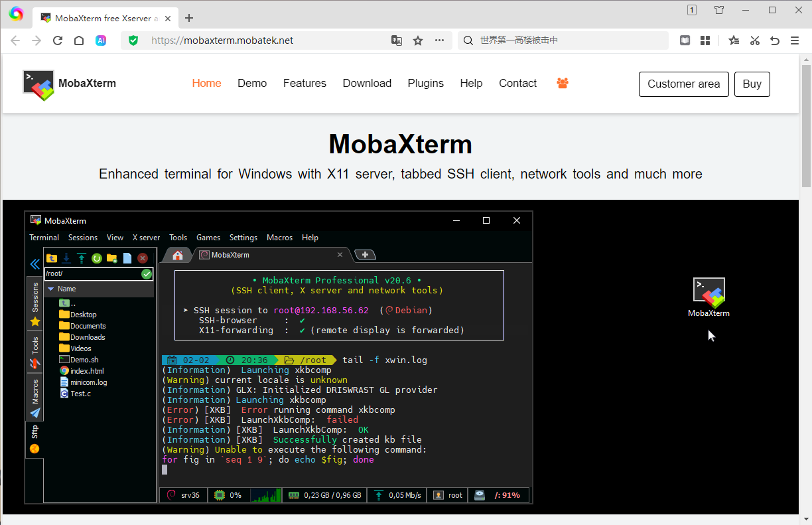The width and height of the screenshot is (812, 525).
Task: Reload the page in browser
Action: pyautogui.click(x=58, y=40)
